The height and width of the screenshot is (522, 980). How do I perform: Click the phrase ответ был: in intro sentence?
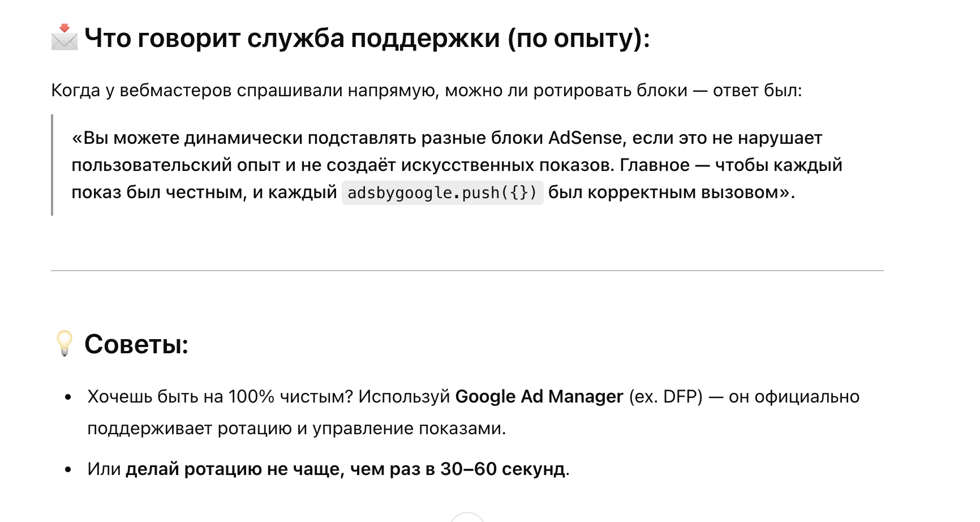click(x=757, y=91)
